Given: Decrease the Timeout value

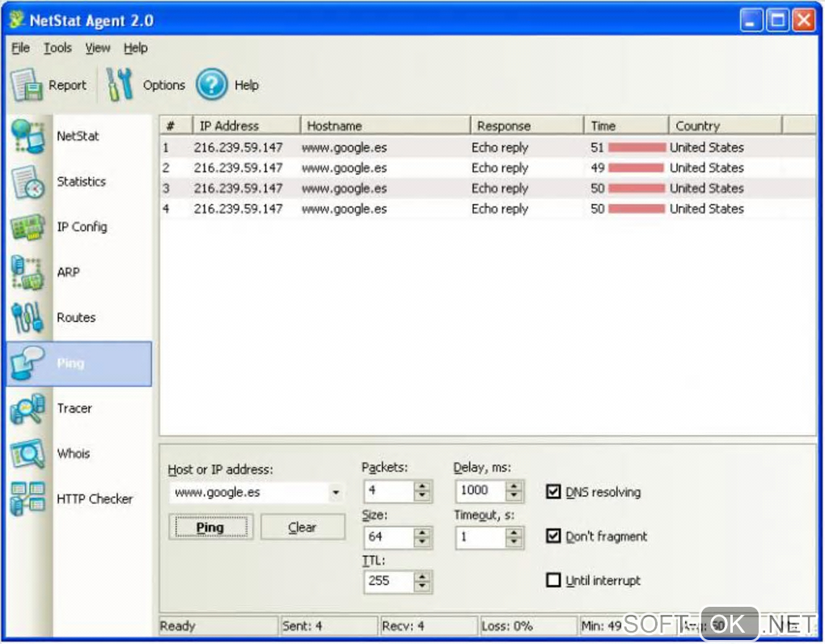Looking at the screenshot, I should [514, 542].
